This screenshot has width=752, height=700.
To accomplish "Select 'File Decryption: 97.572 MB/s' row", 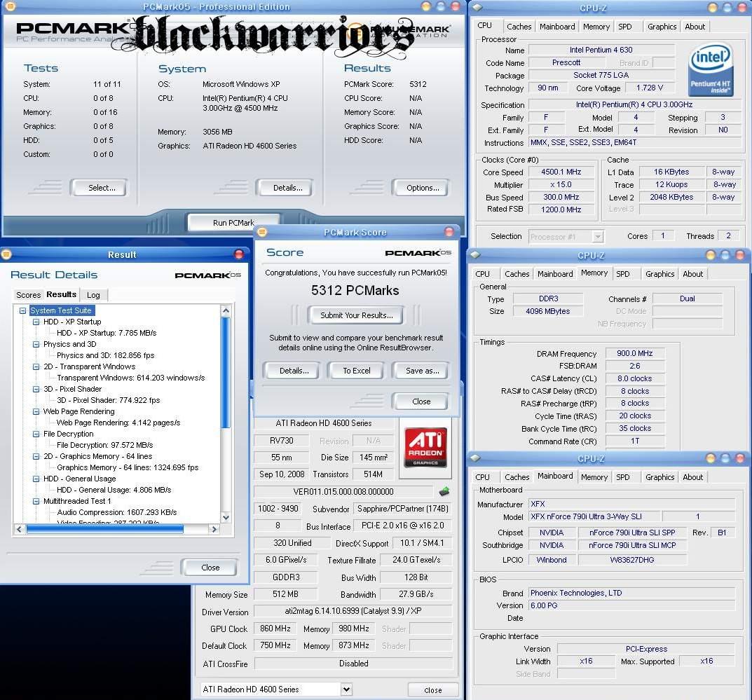I will coord(104,445).
